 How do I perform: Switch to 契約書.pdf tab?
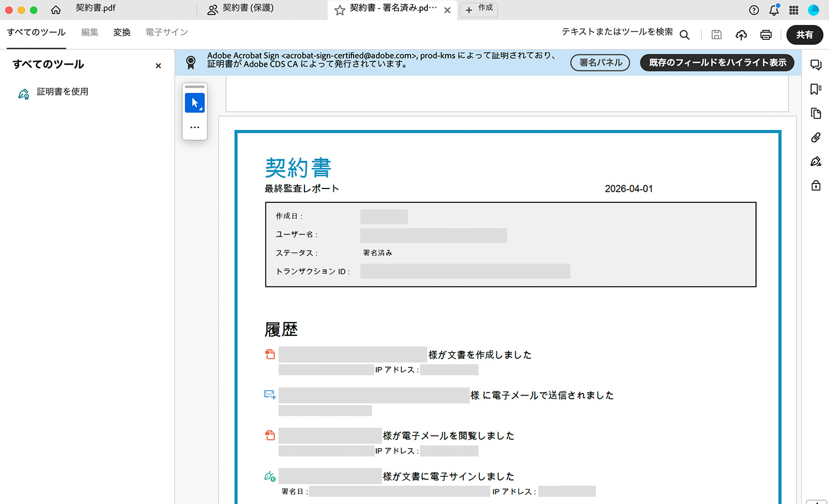(96, 8)
